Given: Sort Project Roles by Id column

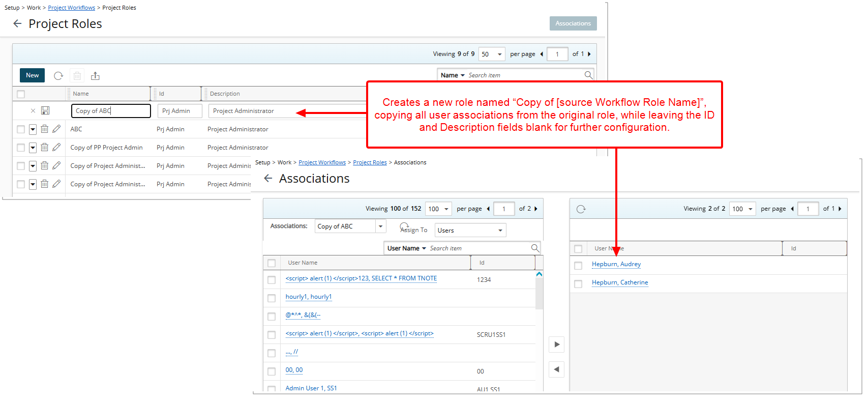Looking at the screenshot, I should click(x=162, y=94).
